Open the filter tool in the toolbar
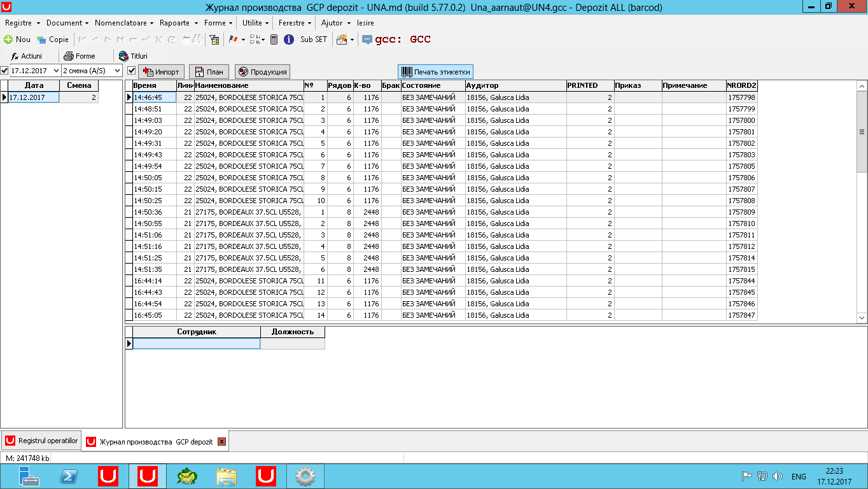 pyautogui.click(x=214, y=39)
